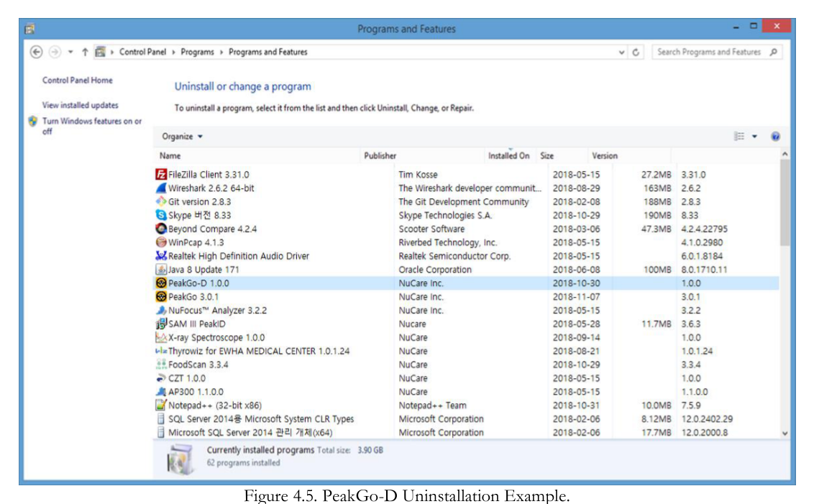Click the change view icon
Viewport: 814px width, 504px height.
tap(739, 136)
